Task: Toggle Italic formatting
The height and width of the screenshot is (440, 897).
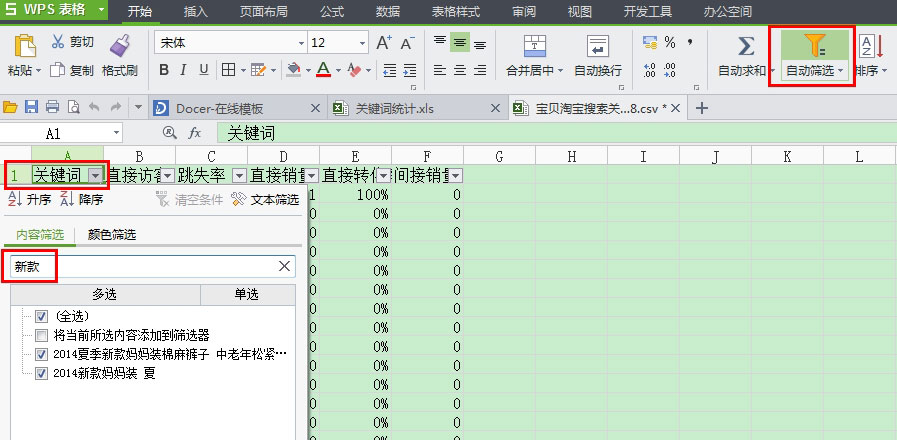Action: click(183, 70)
